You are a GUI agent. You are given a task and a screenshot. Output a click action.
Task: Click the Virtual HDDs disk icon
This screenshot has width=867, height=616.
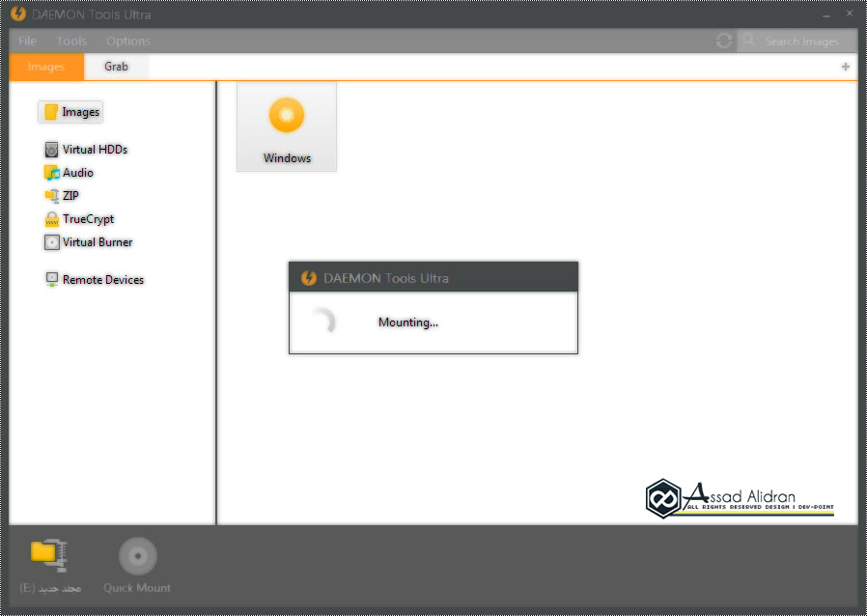click(51, 150)
